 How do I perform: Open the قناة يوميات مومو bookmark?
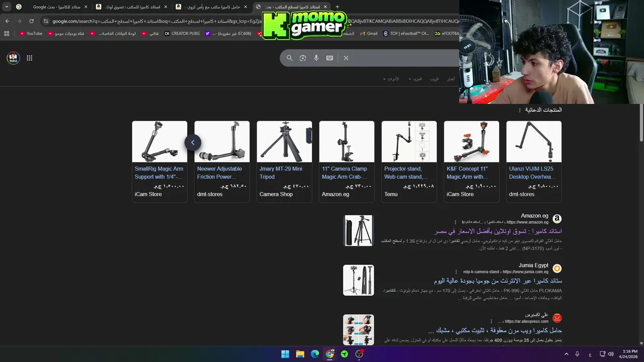(x=66, y=34)
